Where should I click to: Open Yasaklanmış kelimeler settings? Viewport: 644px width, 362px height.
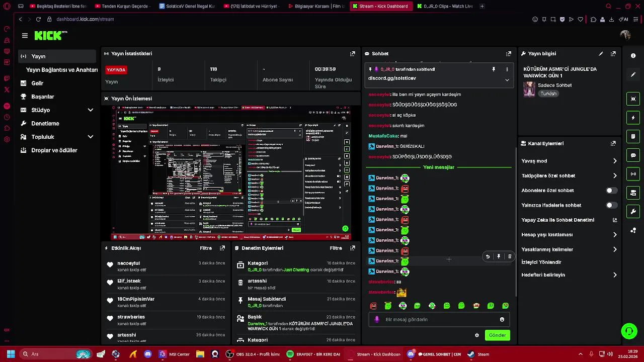tap(569, 249)
